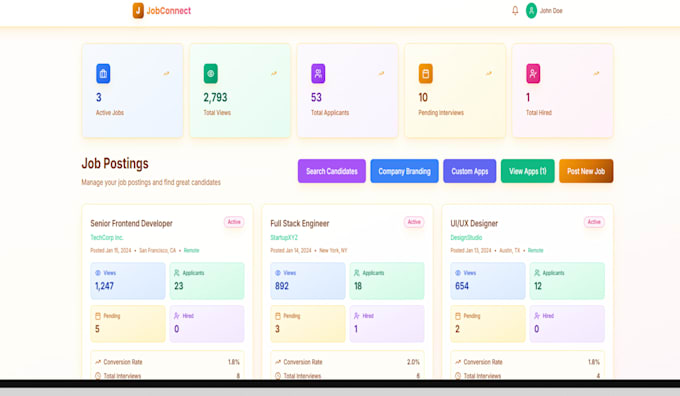Click the Pending calendar icon in the UI/UX Designer card
The width and height of the screenshot is (680, 396).
458,316
